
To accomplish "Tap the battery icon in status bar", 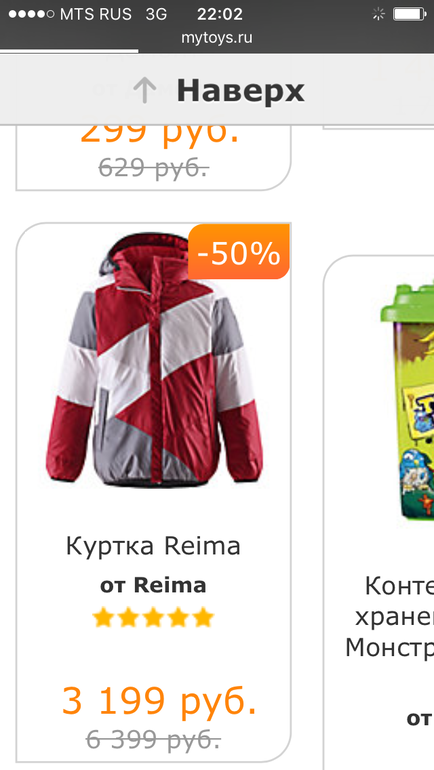I will [408, 14].
